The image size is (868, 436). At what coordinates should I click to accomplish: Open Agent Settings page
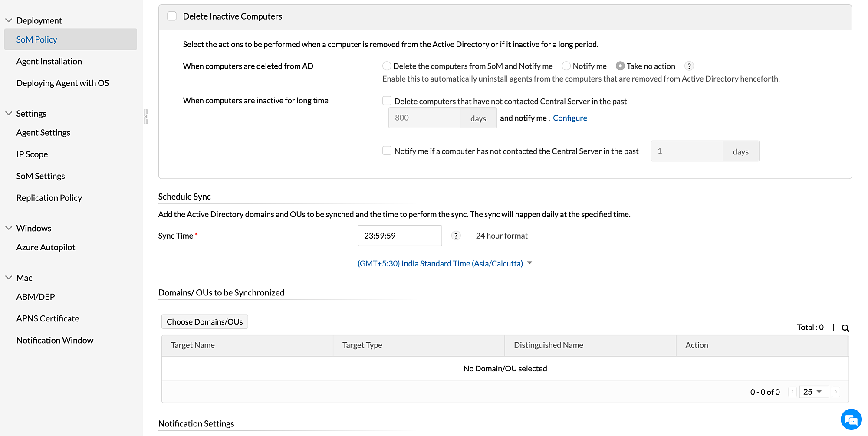coord(43,132)
